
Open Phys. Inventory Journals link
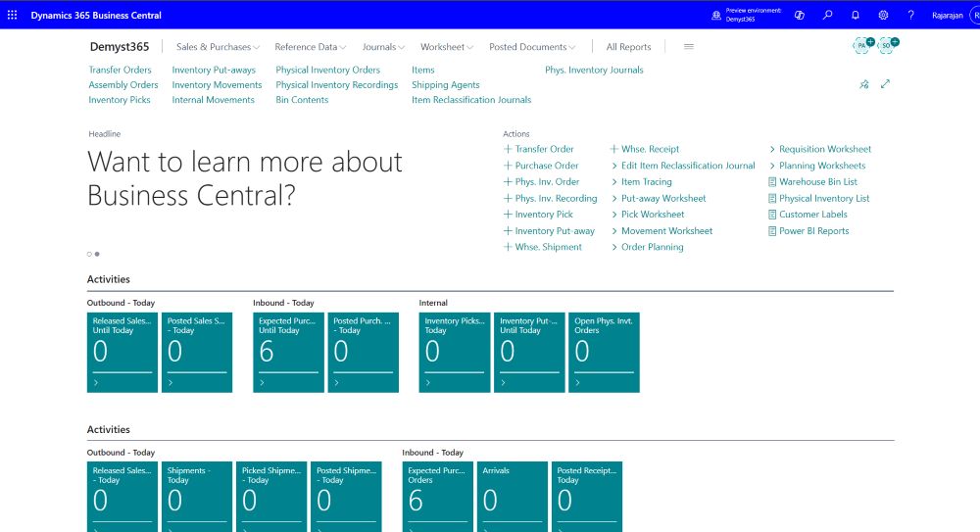click(594, 70)
